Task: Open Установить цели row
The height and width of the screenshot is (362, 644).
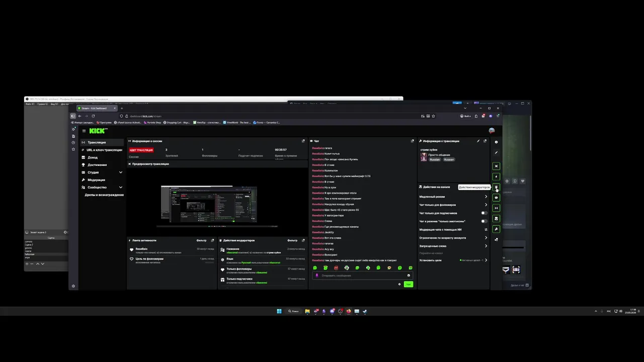Action: tap(453, 260)
